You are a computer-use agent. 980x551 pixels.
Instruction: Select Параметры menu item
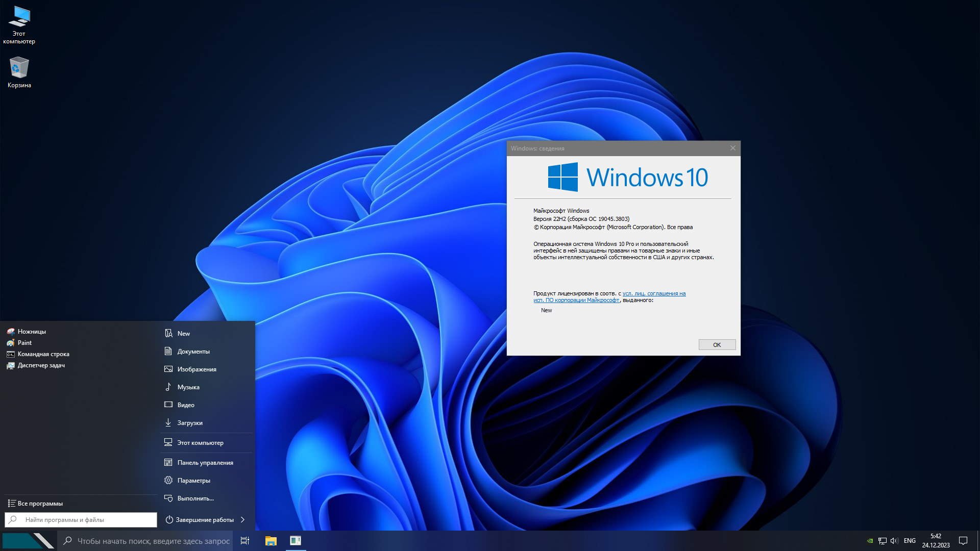tap(194, 480)
